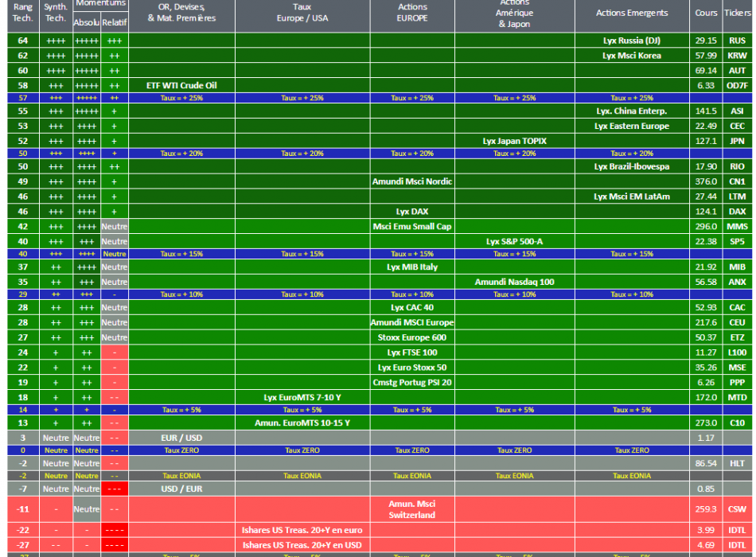756x557 pixels.
Task: Select the 'Lyx DAX' cell
Action: (412, 211)
